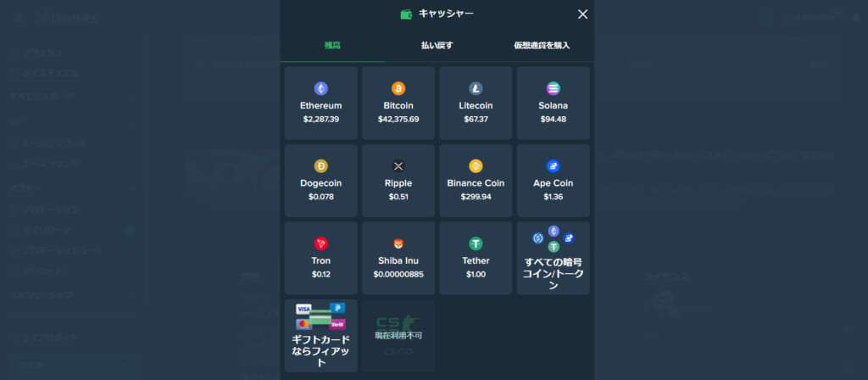Select the Ape Coin icon

(554, 166)
